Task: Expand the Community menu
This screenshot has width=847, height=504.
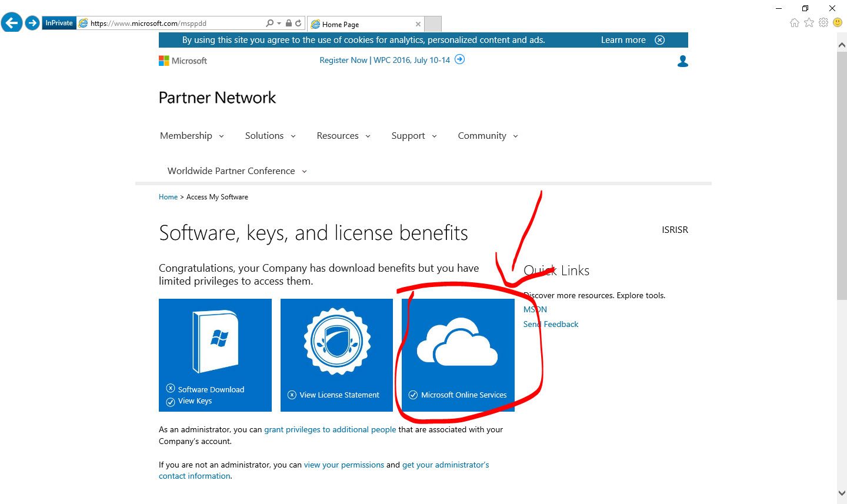Action: point(488,136)
